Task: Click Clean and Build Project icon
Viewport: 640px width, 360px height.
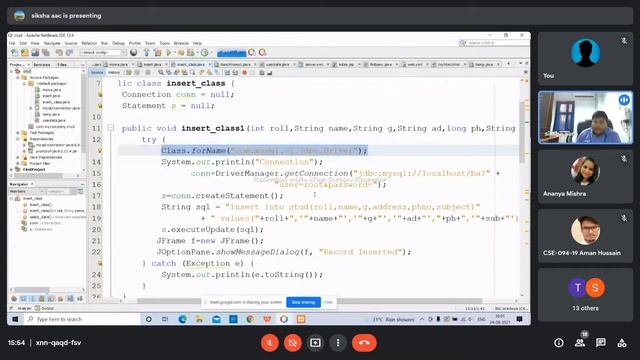Action: click(158, 53)
